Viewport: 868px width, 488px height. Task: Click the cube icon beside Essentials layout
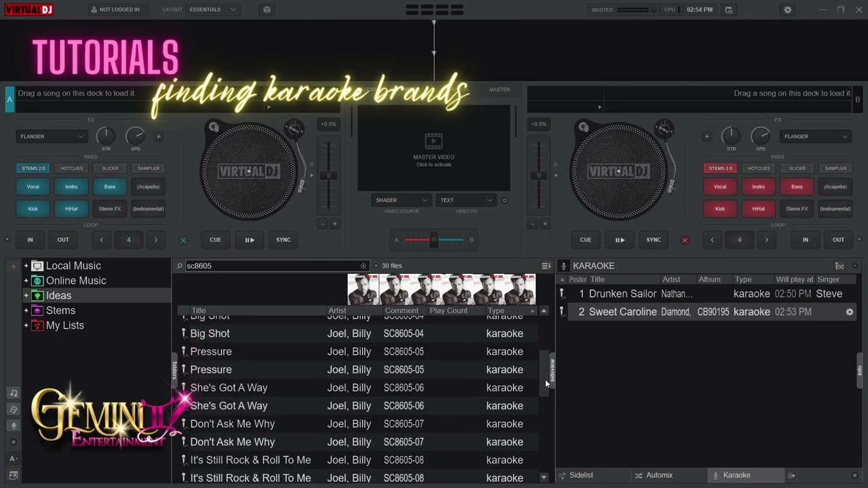click(x=267, y=9)
